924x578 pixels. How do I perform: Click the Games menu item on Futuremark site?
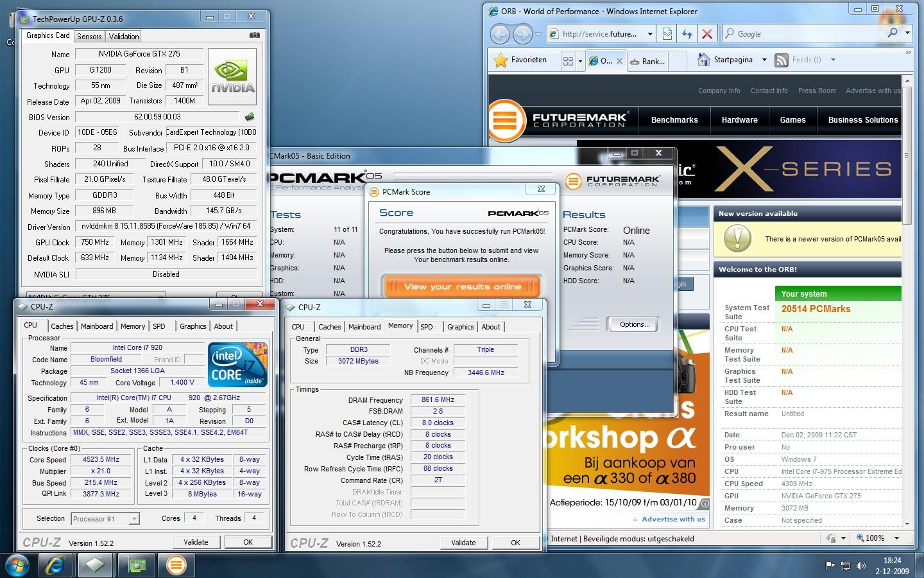coord(792,120)
